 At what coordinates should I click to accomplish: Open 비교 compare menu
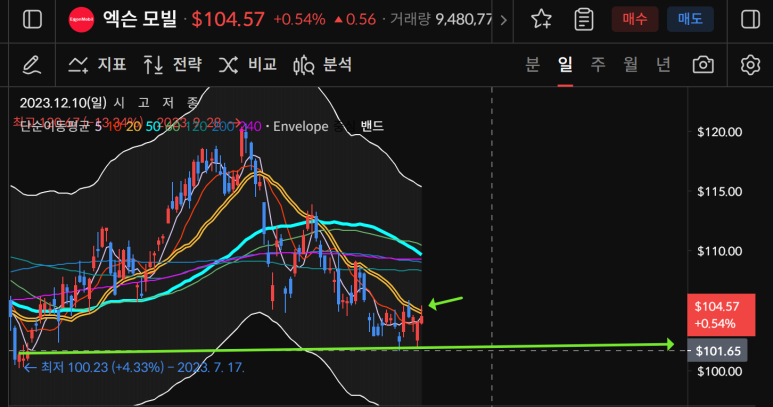[248, 65]
